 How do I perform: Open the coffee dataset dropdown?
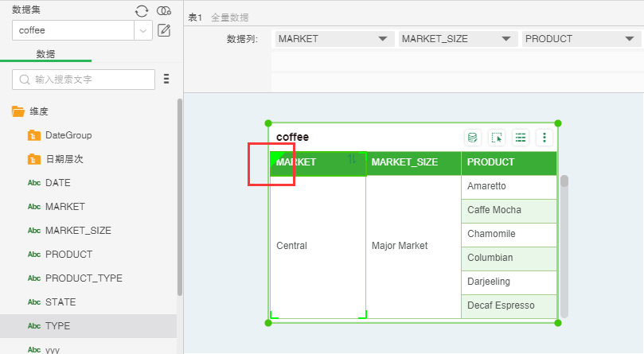pos(143,30)
